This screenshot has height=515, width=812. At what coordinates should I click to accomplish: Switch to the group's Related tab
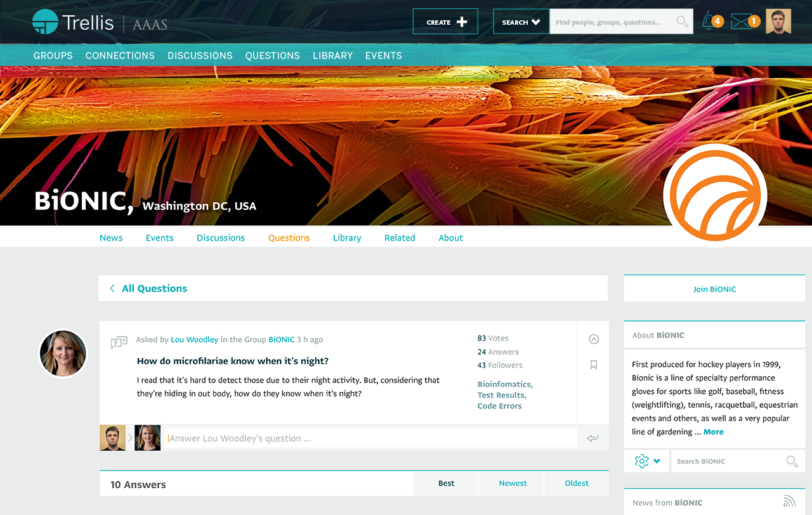pos(400,238)
